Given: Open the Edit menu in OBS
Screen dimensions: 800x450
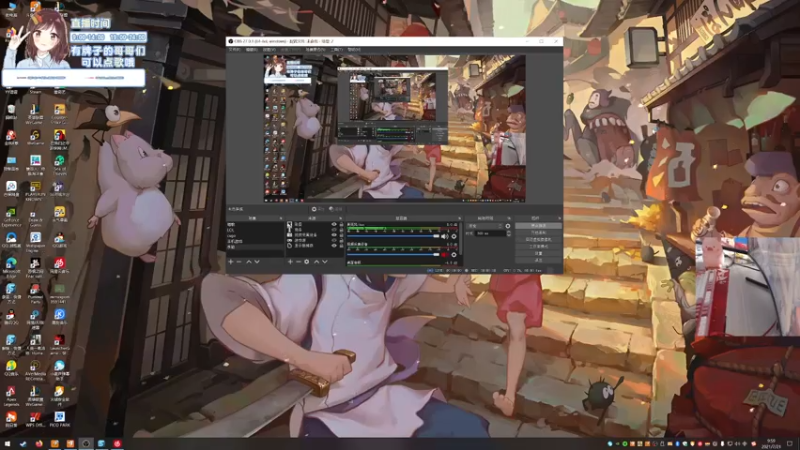Looking at the screenshot, I should [252, 50].
